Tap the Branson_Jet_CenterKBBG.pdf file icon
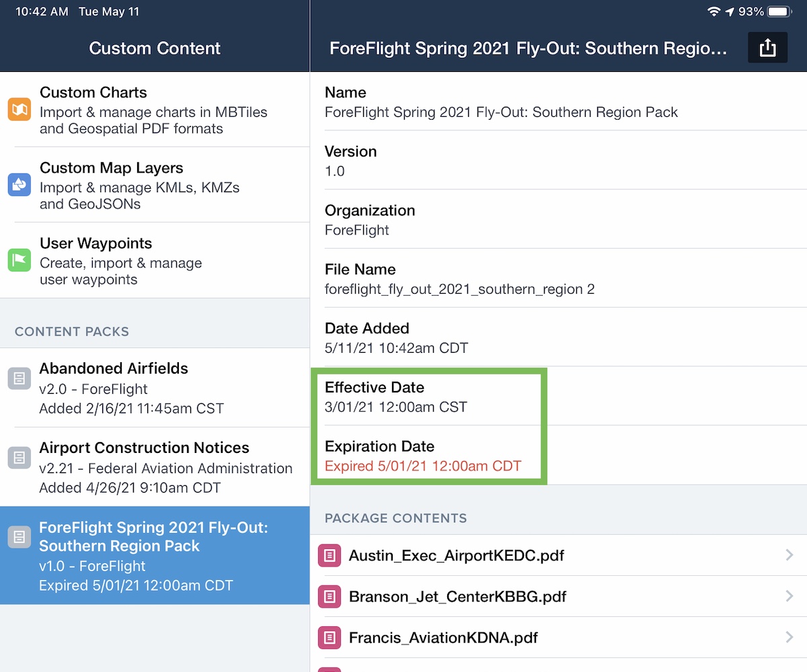The width and height of the screenshot is (807, 672). pos(330,597)
